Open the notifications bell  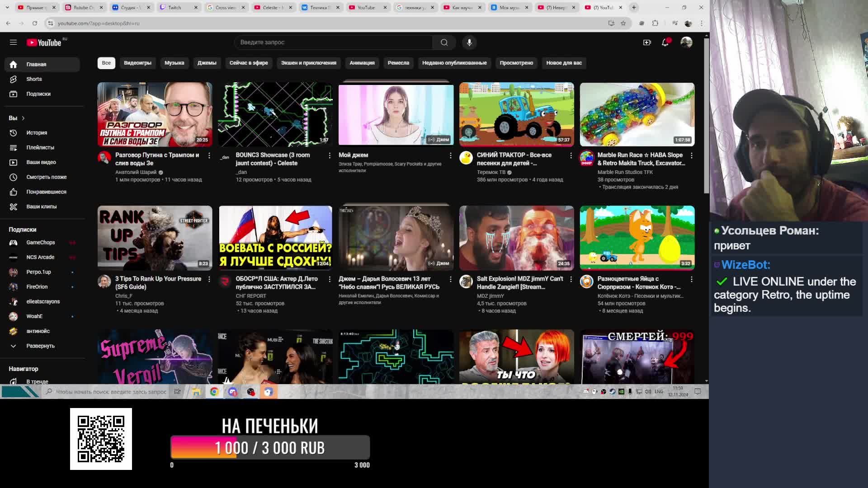[665, 42]
